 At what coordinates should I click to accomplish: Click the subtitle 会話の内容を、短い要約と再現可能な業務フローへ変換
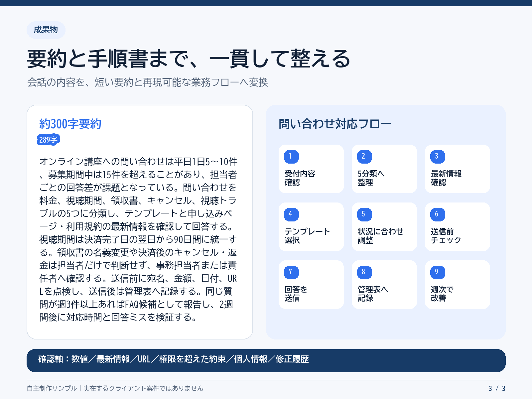pos(148,82)
